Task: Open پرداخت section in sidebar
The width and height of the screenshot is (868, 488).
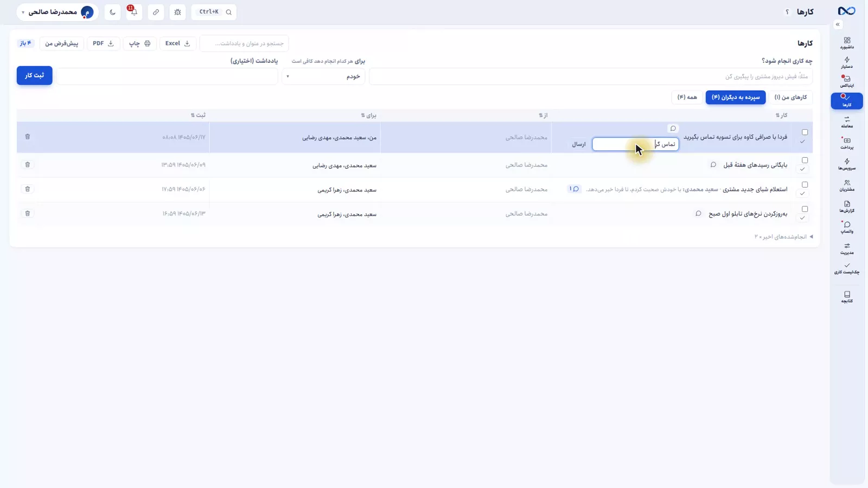Action: 846,143
